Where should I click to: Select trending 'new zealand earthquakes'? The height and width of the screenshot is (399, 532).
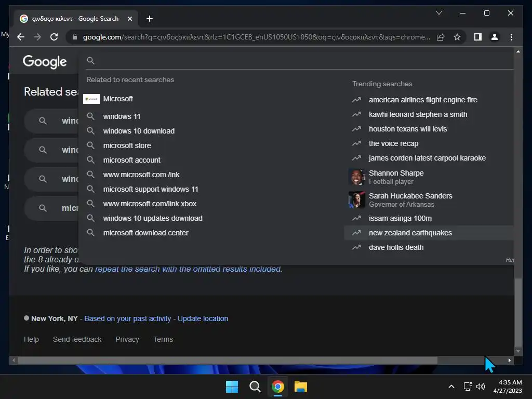(429, 233)
